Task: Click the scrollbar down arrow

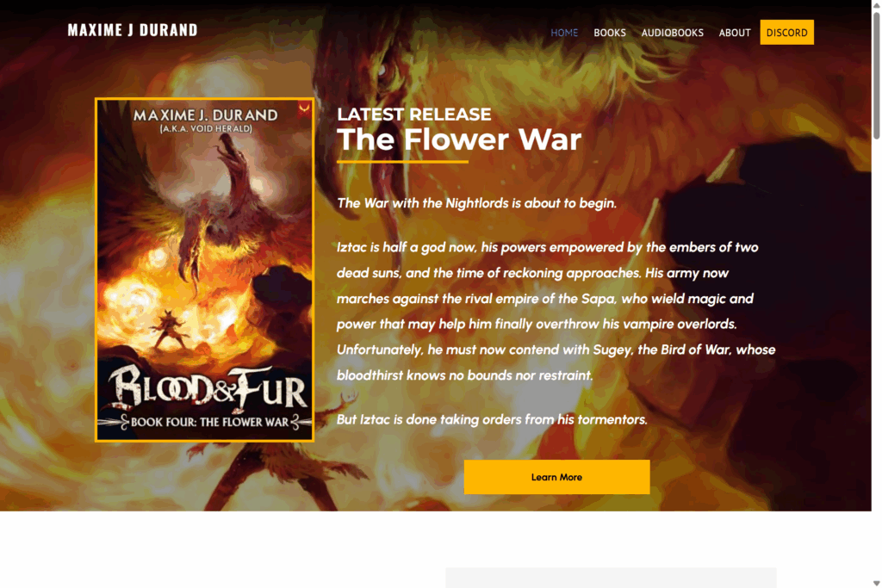Action: coord(876,583)
